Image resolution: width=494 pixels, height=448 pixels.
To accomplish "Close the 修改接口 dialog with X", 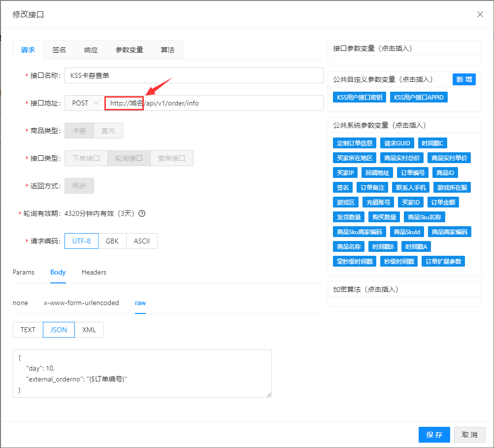I will (480, 14).
